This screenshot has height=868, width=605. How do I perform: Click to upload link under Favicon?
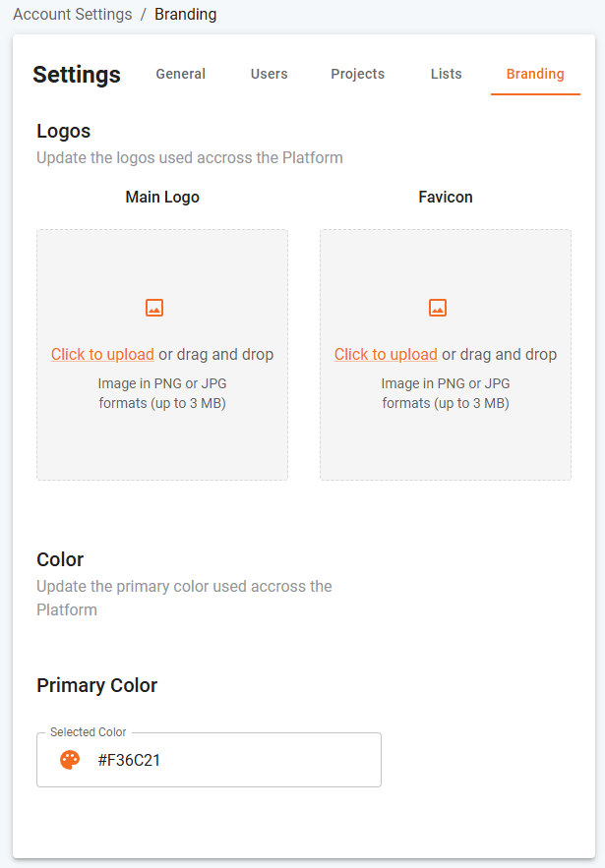click(x=387, y=354)
